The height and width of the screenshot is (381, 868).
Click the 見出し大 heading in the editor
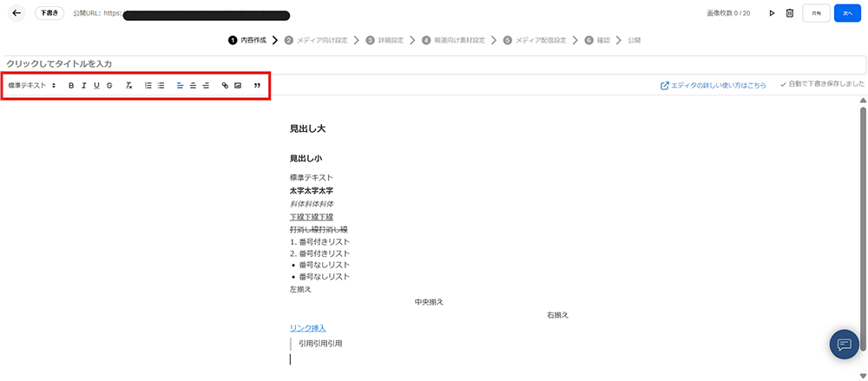307,129
